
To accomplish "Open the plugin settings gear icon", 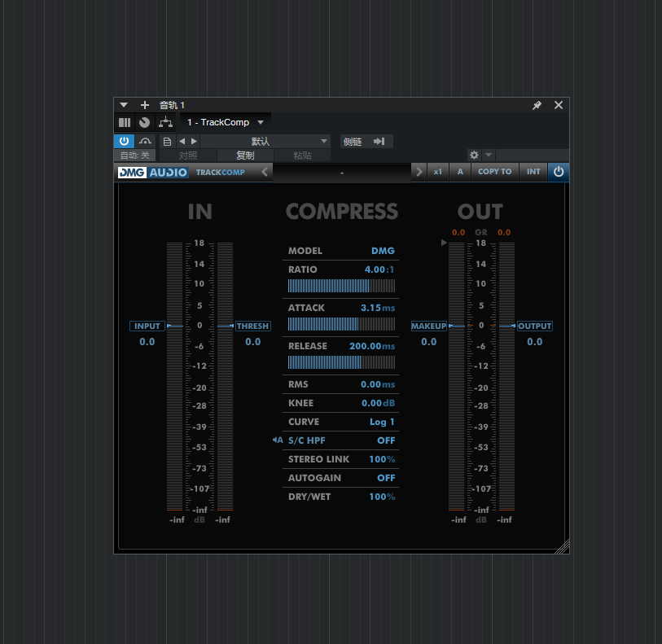I will (474, 155).
